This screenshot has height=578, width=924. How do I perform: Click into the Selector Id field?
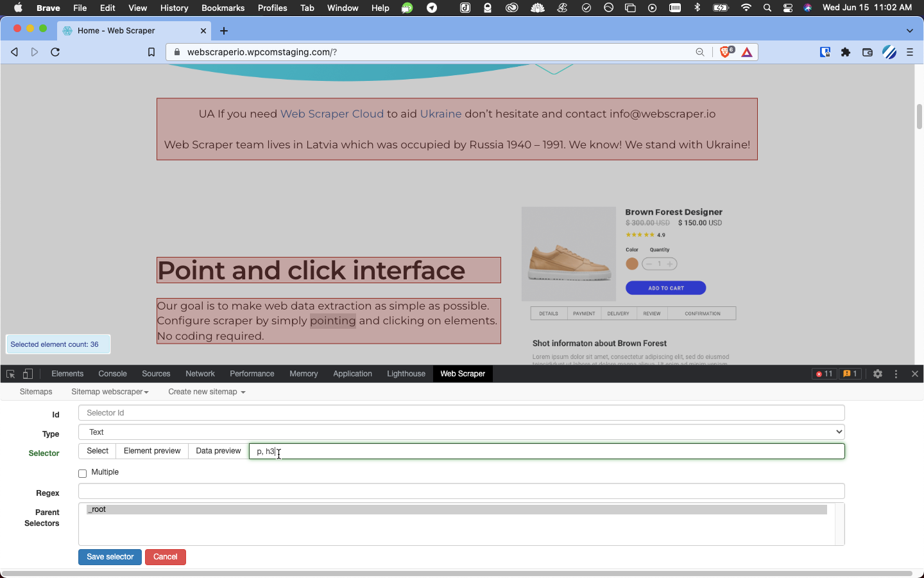(461, 413)
